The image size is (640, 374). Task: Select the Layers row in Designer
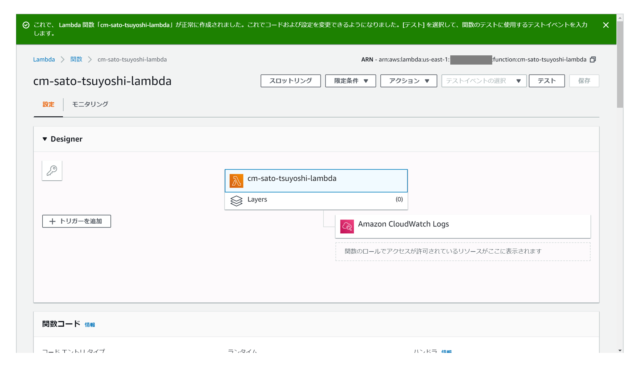coord(316,200)
